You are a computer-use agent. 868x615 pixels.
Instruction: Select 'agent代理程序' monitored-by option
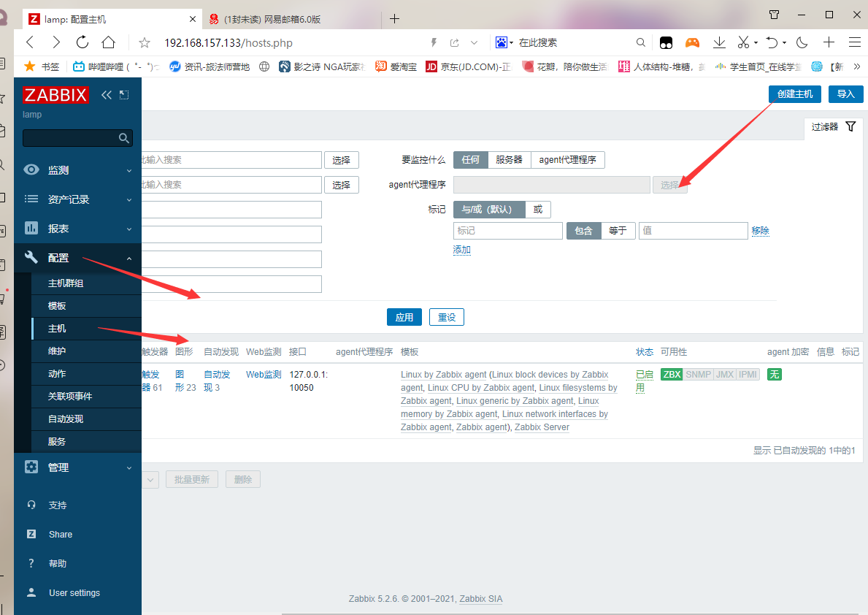(567, 159)
